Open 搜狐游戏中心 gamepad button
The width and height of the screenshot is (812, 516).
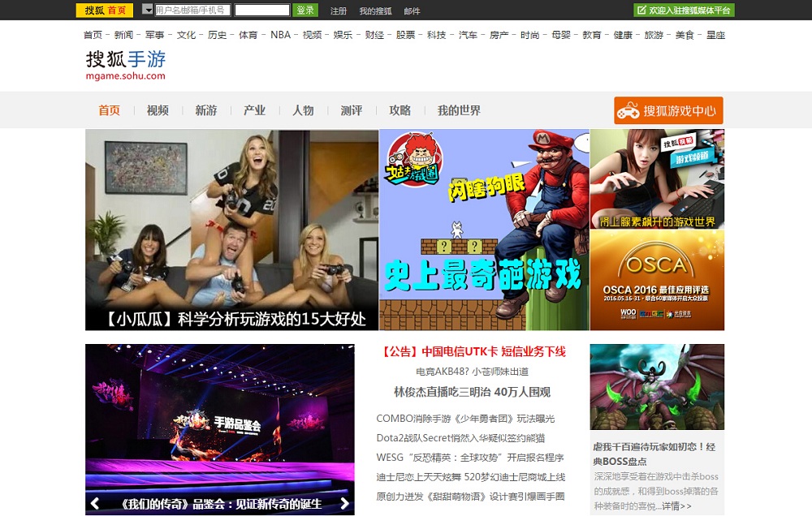[x=668, y=110]
